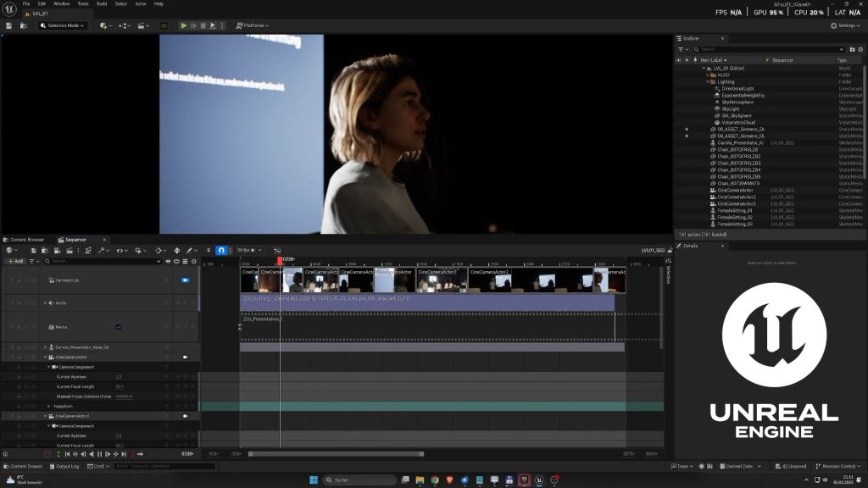Screen dimensions: 868x488
Task: Open keyframe options diamond menu
Action: click(x=160, y=251)
